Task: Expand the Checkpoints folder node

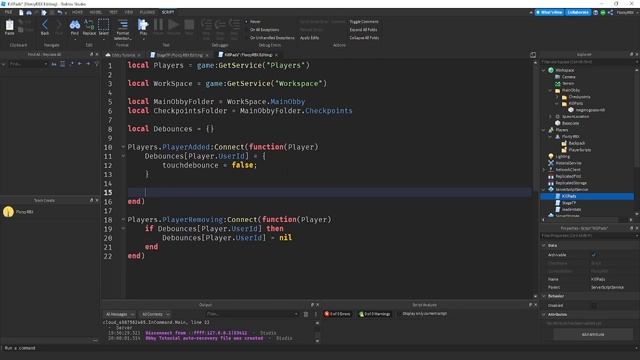Action: point(557,97)
